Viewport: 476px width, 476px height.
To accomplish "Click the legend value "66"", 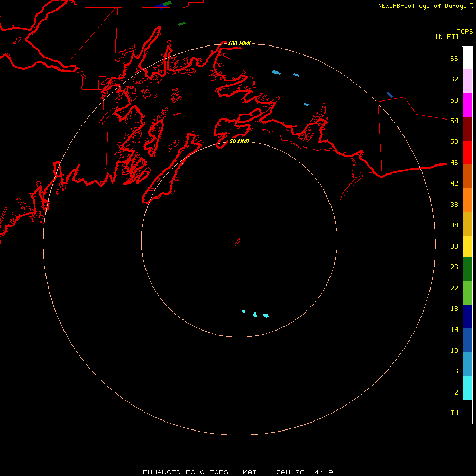I will pyautogui.click(x=454, y=58).
